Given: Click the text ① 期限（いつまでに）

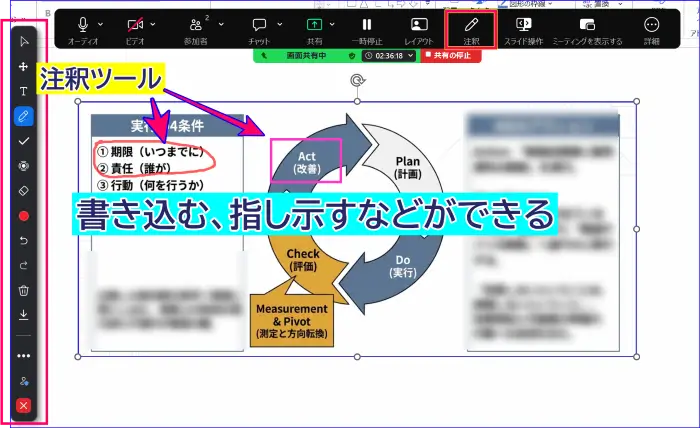Looking at the screenshot, I should 151,152.
